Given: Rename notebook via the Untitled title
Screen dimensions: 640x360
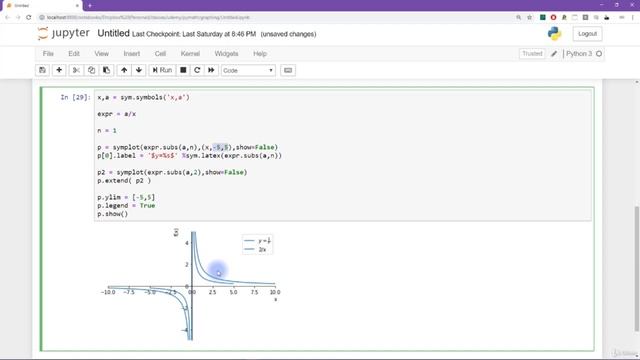Looking at the screenshot, I should tap(113, 33).
